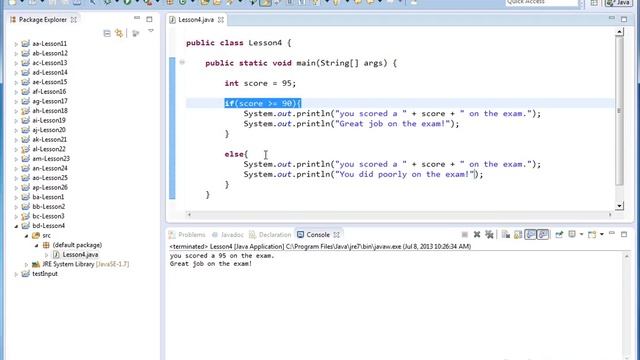Maximize the editor area

624,19
